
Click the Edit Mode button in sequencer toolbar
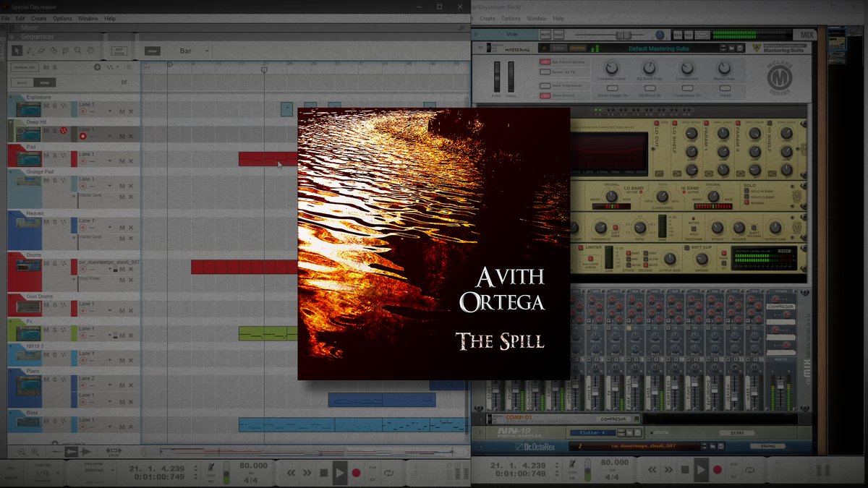[x=119, y=51]
